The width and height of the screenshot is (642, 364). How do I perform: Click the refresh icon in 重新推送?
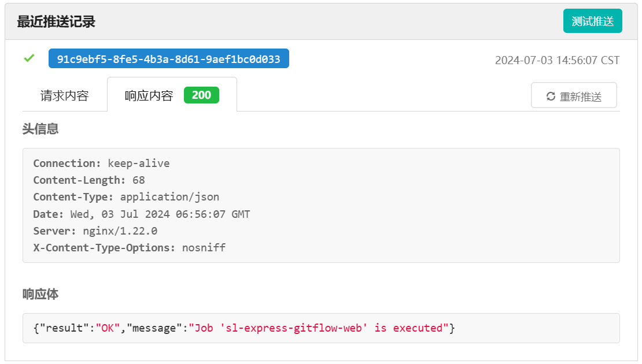click(x=551, y=96)
